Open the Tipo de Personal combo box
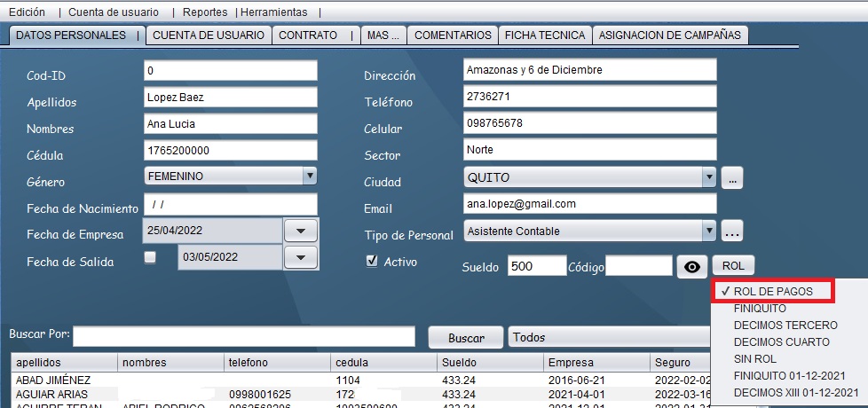 click(708, 231)
